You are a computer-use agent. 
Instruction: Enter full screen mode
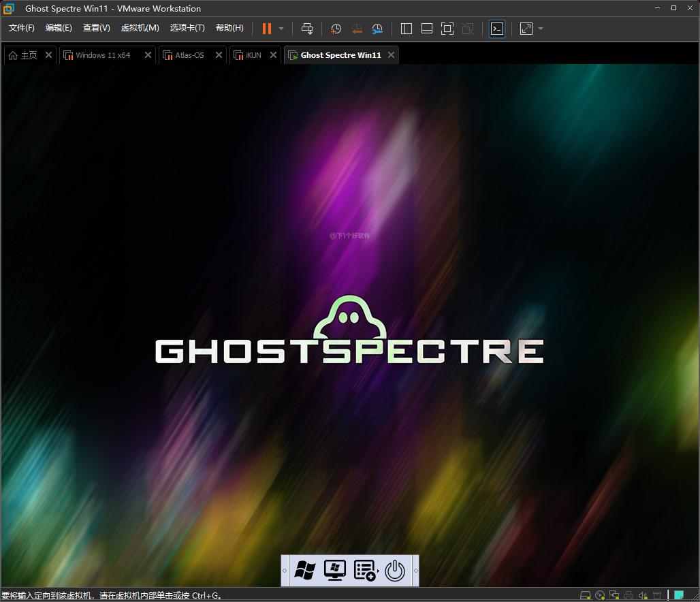[447, 29]
